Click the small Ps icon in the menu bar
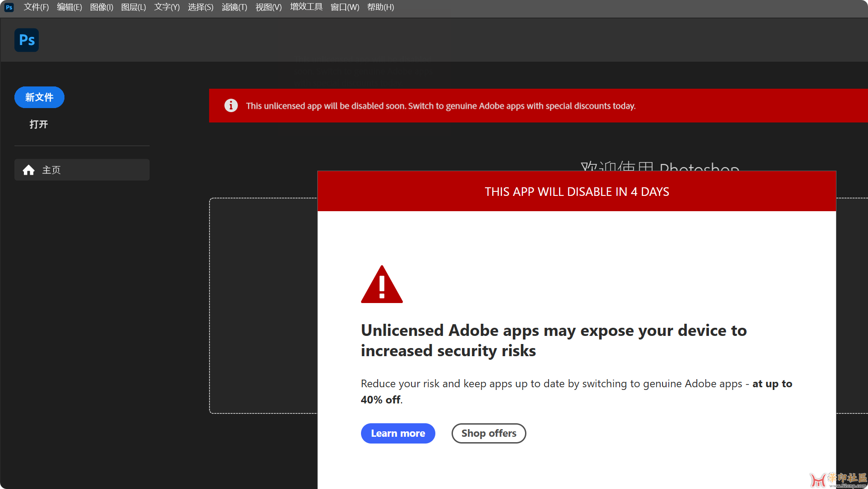Screen dimensions: 868x489 (x=9, y=7)
